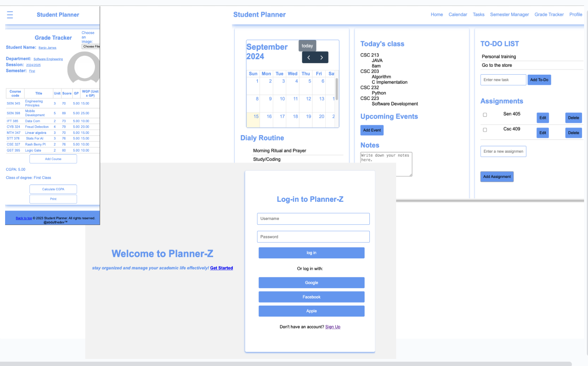Go to previous month in calendar
Viewport: 588px width, 366px height.
pyautogui.click(x=309, y=57)
